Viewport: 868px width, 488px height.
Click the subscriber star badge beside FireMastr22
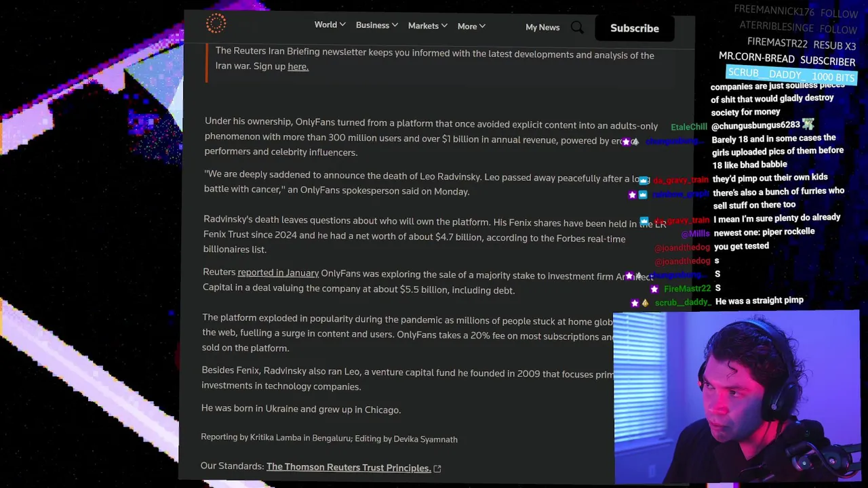(x=654, y=289)
